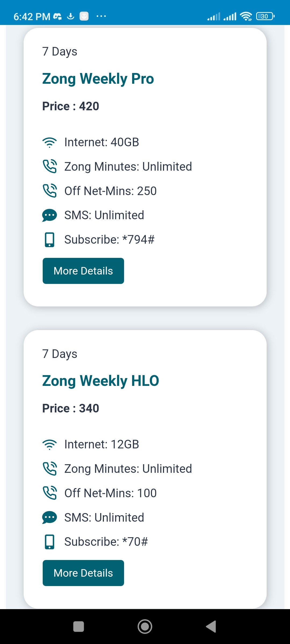Tap the Price : 340 label
The image size is (290, 644).
71,408
